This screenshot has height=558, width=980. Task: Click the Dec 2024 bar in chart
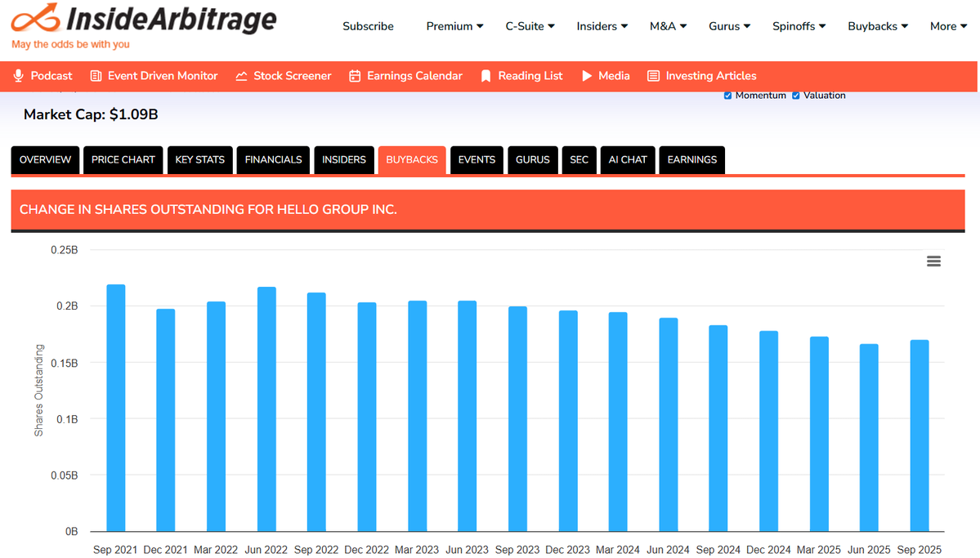[x=769, y=431]
